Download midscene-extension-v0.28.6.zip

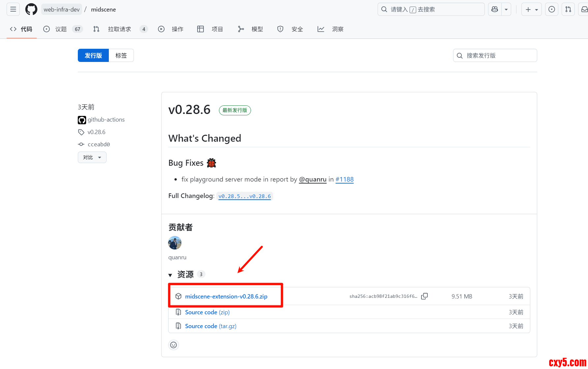tap(226, 297)
